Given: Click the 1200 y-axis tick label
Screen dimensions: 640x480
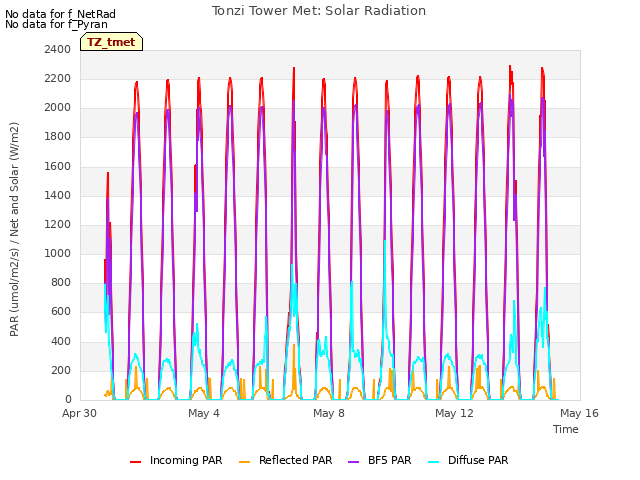Looking at the screenshot, I should [58, 224].
